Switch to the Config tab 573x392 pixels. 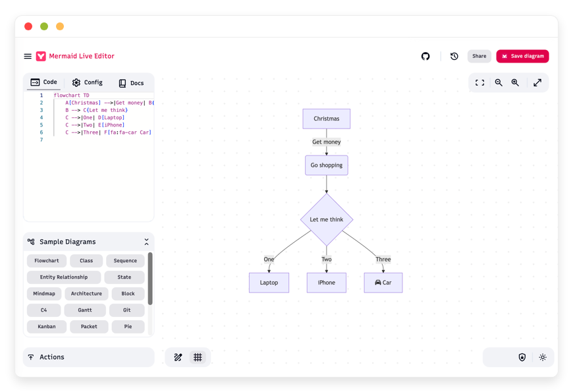[88, 82]
